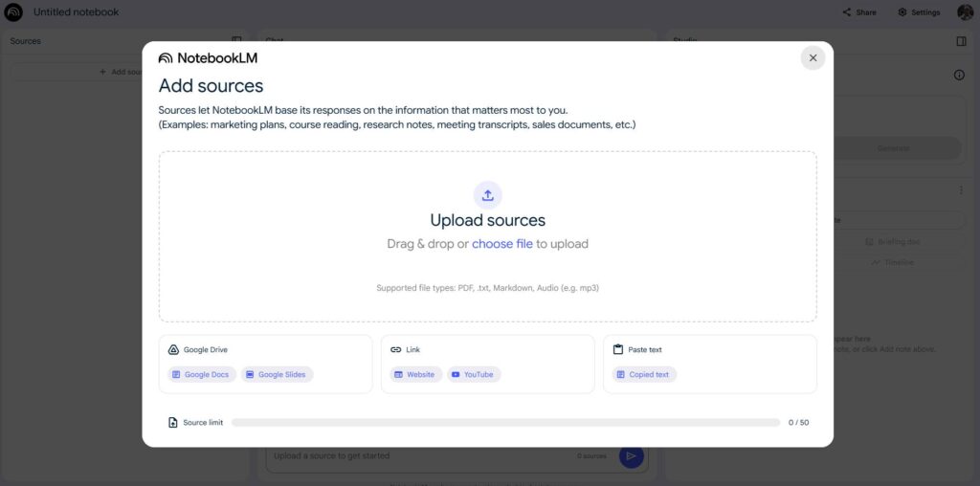980x486 pixels.
Task: Click the NotebookLM logo in the top-left corner
Action: click(x=13, y=12)
